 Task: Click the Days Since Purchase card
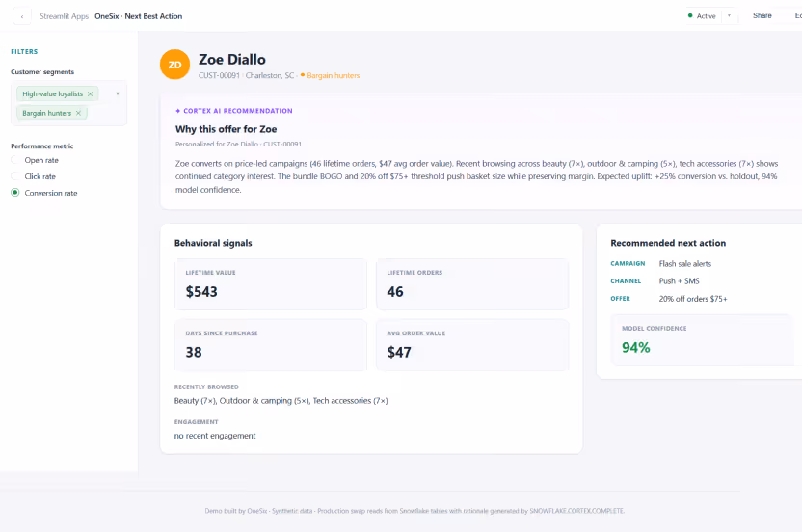coord(271,345)
